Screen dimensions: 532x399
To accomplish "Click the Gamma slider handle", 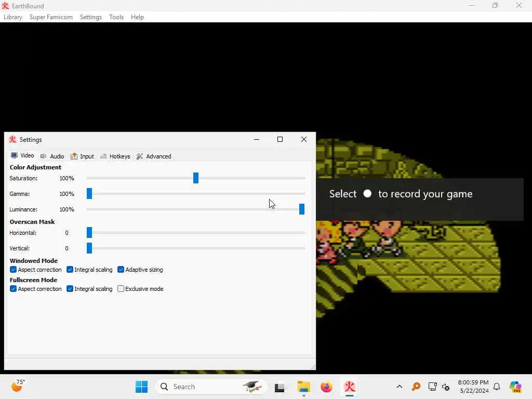I will click(x=89, y=193).
